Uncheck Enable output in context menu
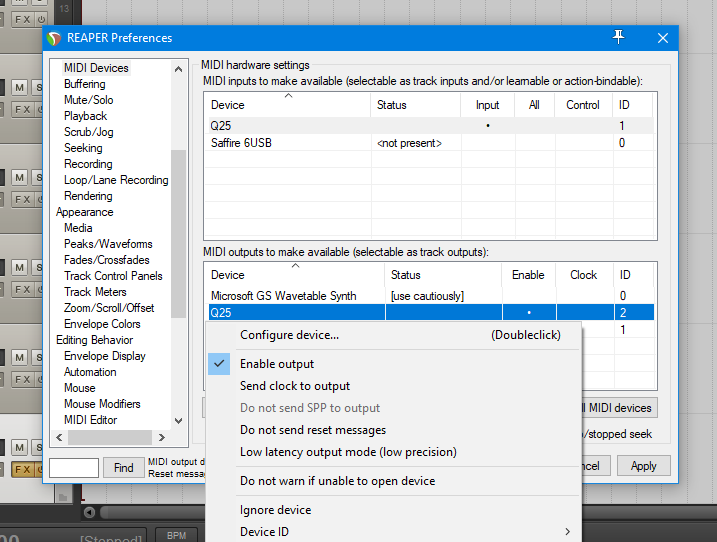The height and width of the screenshot is (542, 717). click(394, 364)
